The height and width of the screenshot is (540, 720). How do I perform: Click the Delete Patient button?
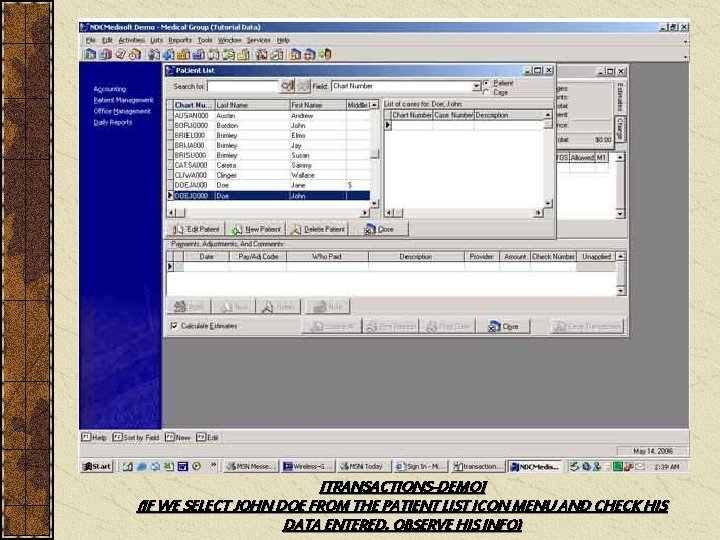318,229
